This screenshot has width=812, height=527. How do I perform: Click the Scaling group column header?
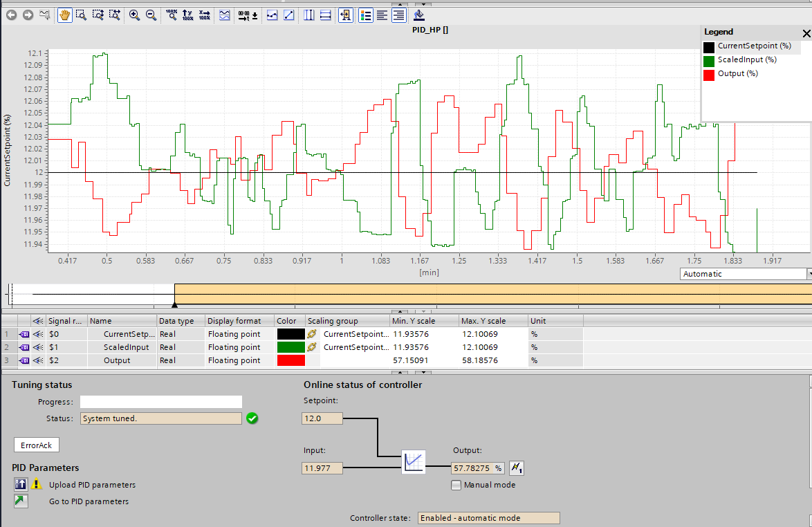(333, 321)
